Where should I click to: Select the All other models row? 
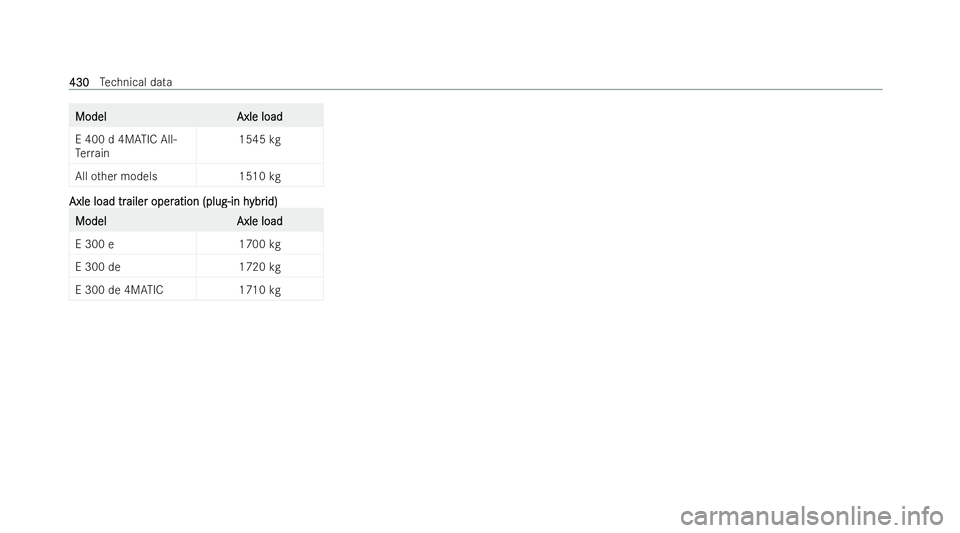[196, 176]
